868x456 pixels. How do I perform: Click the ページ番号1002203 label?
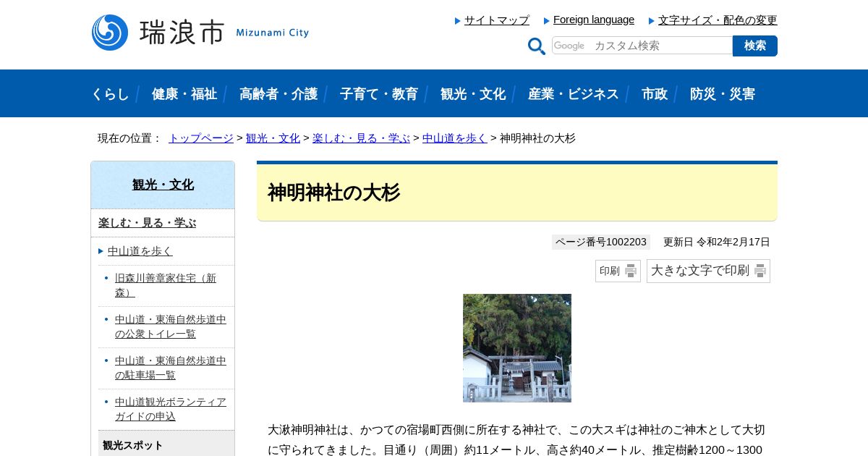click(x=601, y=242)
